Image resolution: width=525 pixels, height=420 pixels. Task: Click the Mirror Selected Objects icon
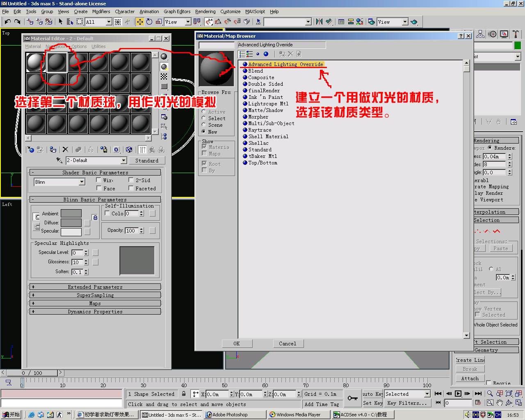click(319, 22)
